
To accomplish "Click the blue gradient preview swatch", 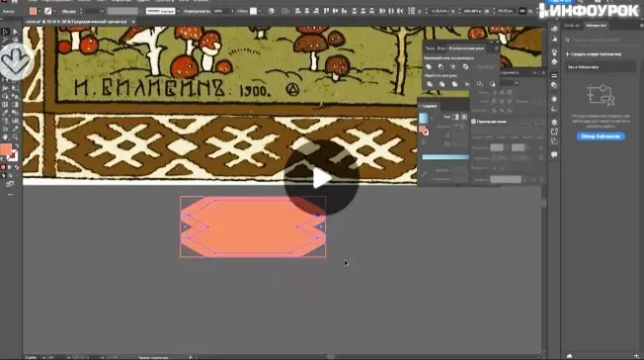I will pos(424,118).
